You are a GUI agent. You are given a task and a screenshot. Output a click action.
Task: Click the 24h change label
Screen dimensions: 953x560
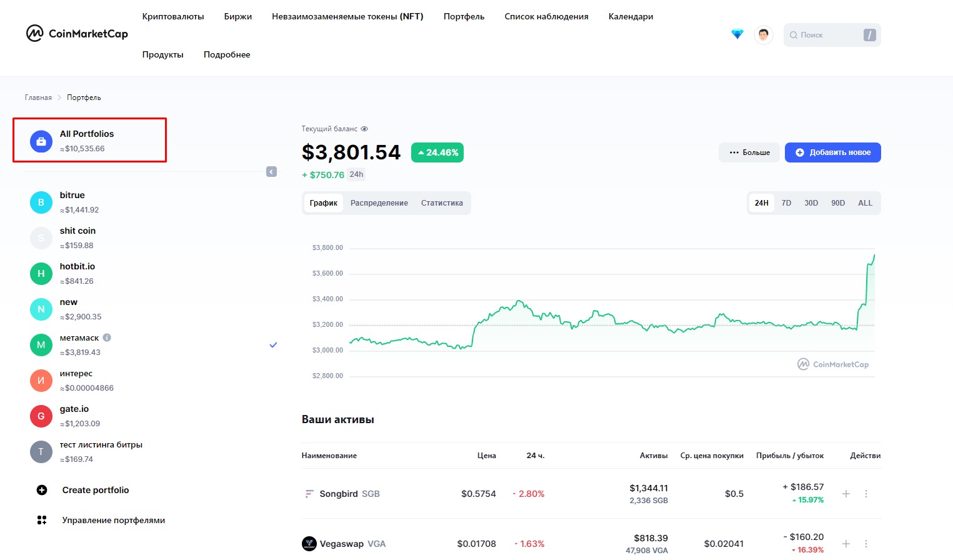357,174
